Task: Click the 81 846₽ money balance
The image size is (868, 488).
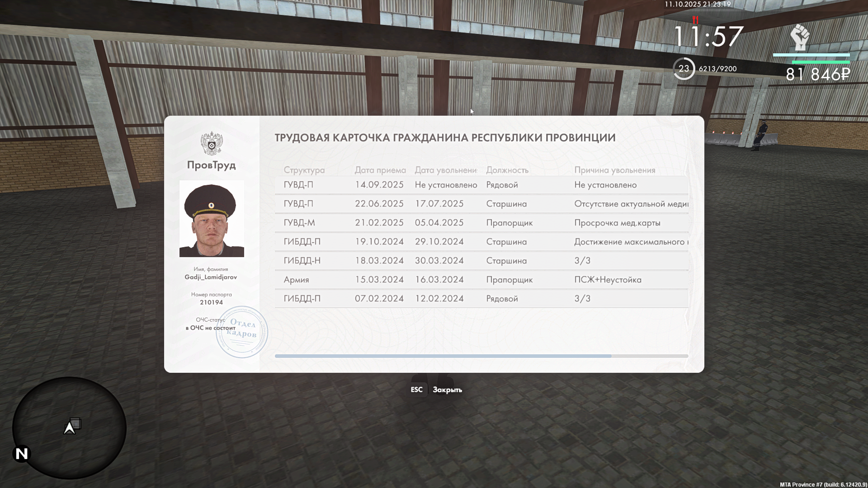Action: (817, 75)
